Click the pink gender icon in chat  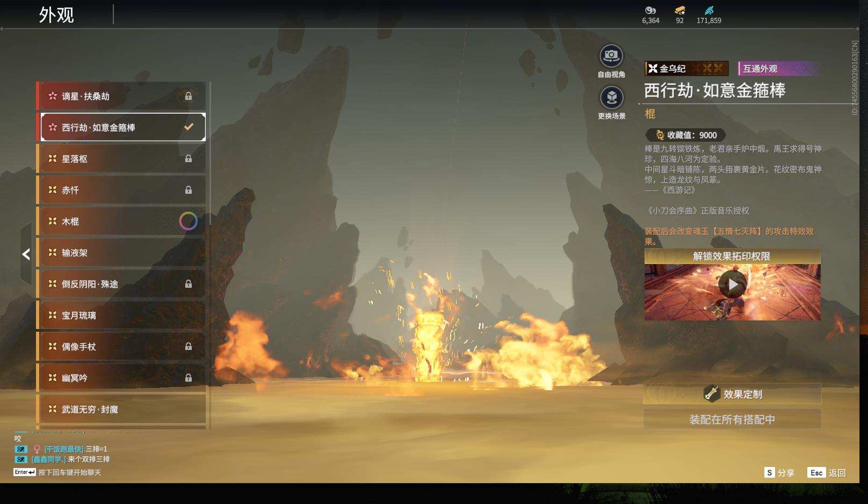[37, 449]
